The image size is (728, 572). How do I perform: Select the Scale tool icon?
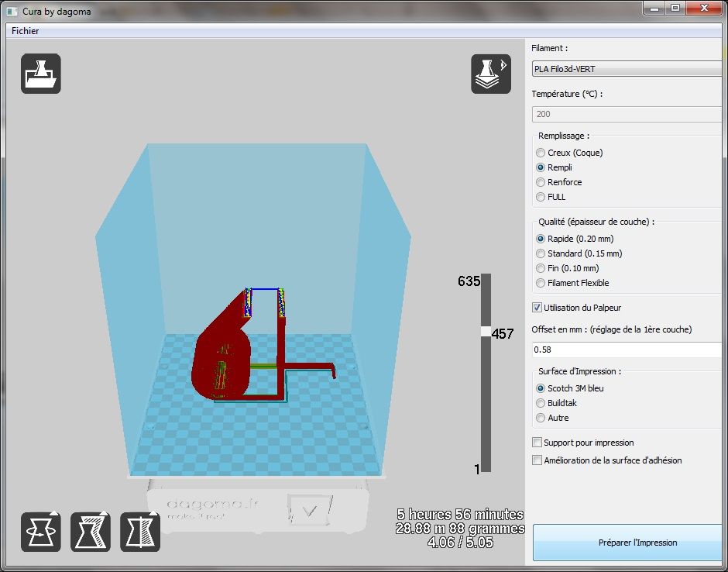pyautogui.click(x=91, y=532)
